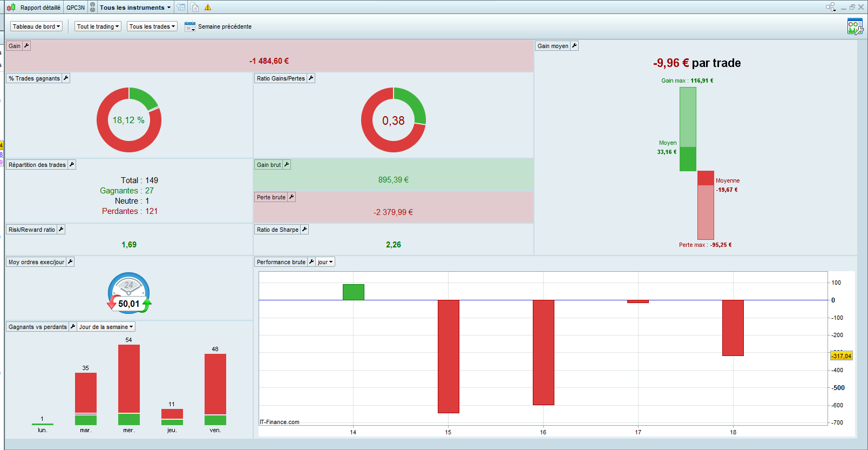The width and height of the screenshot is (868, 450).
Task: Click the Semaine précédente label
Action: (225, 26)
